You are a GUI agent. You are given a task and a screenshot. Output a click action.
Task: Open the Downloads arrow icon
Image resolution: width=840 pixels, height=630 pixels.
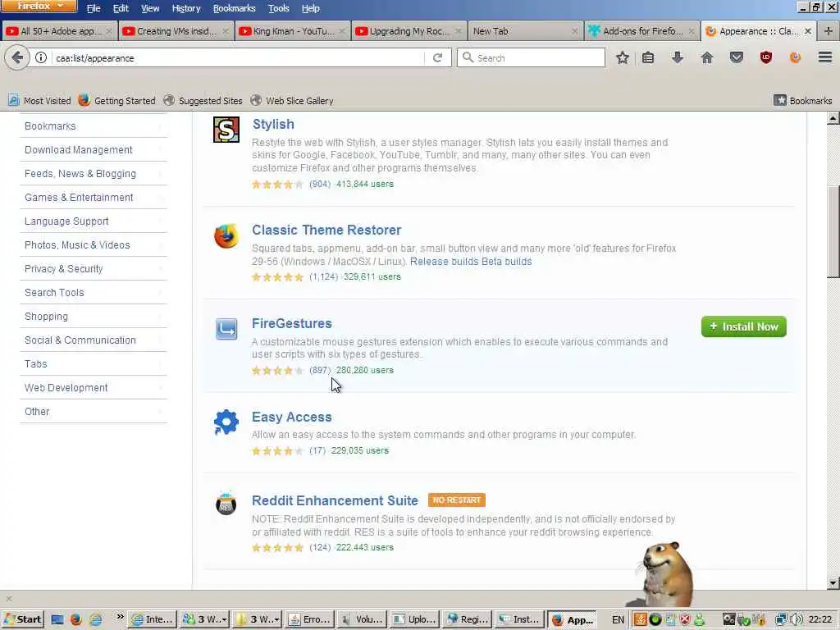click(x=677, y=58)
